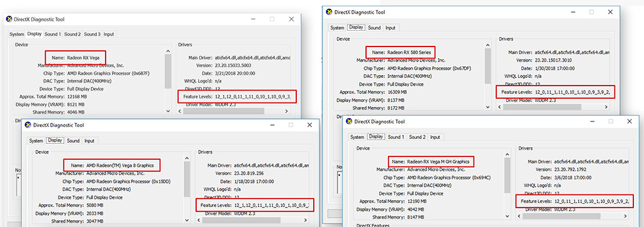Open System tab in Vega 8 Graphics window
This screenshot has height=227, width=644.
pos(36,141)
